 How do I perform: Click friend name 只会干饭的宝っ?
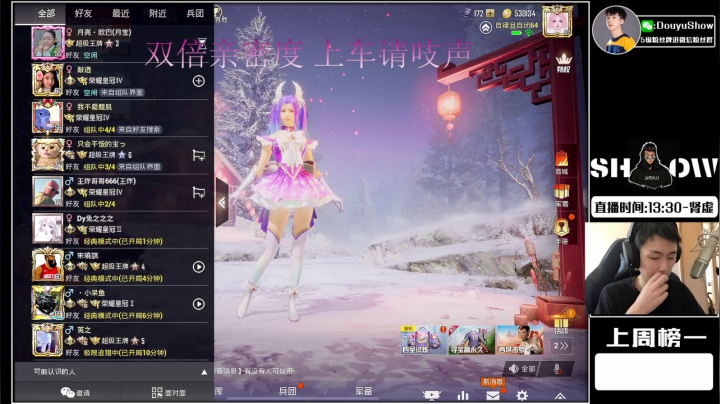pos(101,144)
